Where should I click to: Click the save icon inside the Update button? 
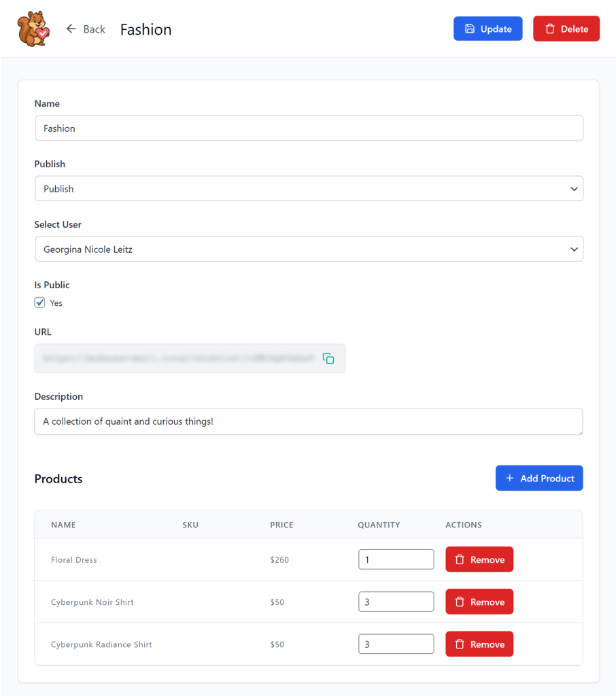pos(470,29)
